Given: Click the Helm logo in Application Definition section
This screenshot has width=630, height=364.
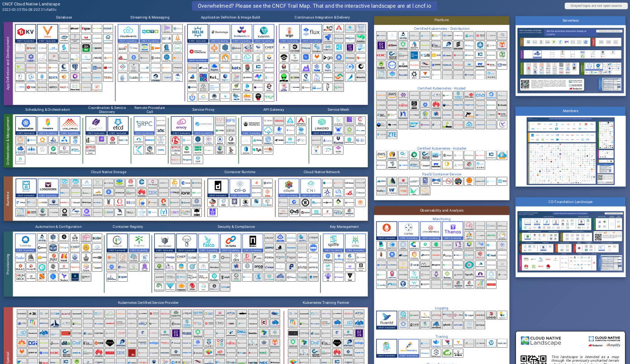Looking at the screenshot, I should point(198,32).
